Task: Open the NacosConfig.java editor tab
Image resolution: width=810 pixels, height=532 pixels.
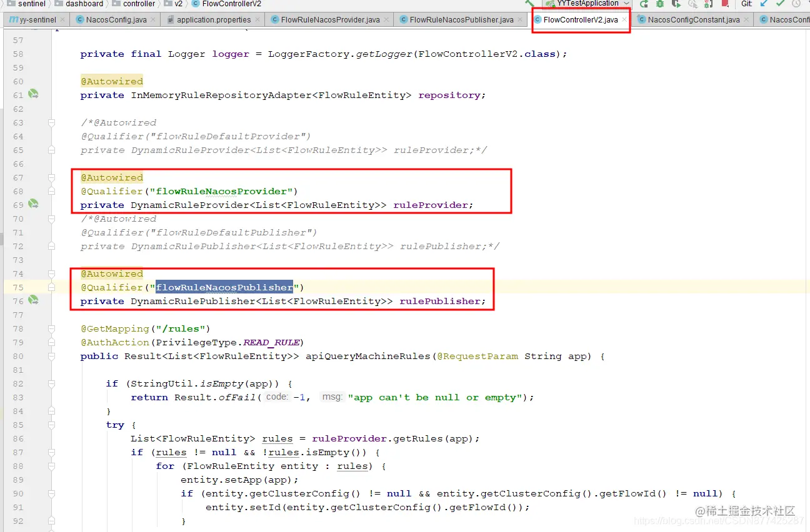Action: point(116,19)
